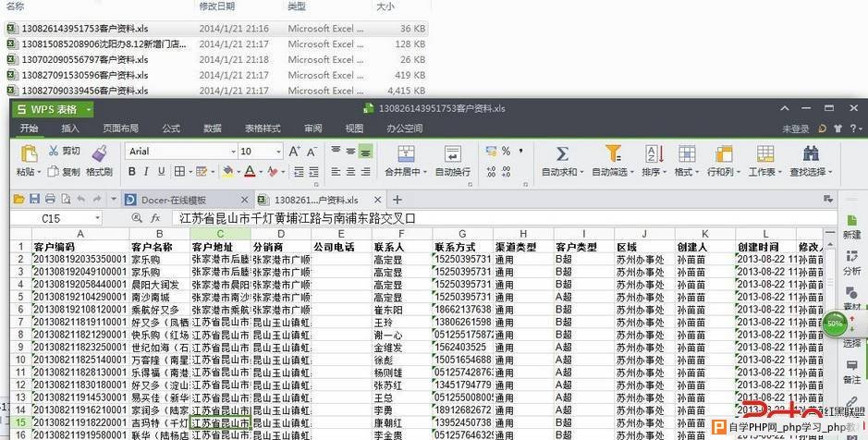
Task: Click the WPS 表格 application menu button
Action: (x=53, y=109)
